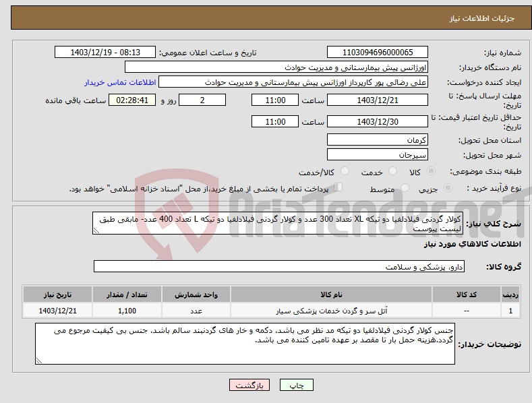
Task: Click the نام کالا column header
Action: point(331,294)
